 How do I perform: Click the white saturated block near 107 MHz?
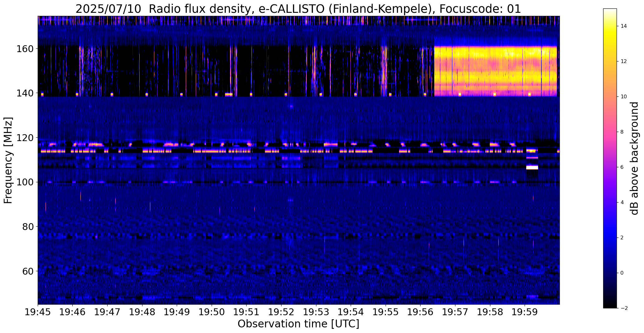(532, 168)
